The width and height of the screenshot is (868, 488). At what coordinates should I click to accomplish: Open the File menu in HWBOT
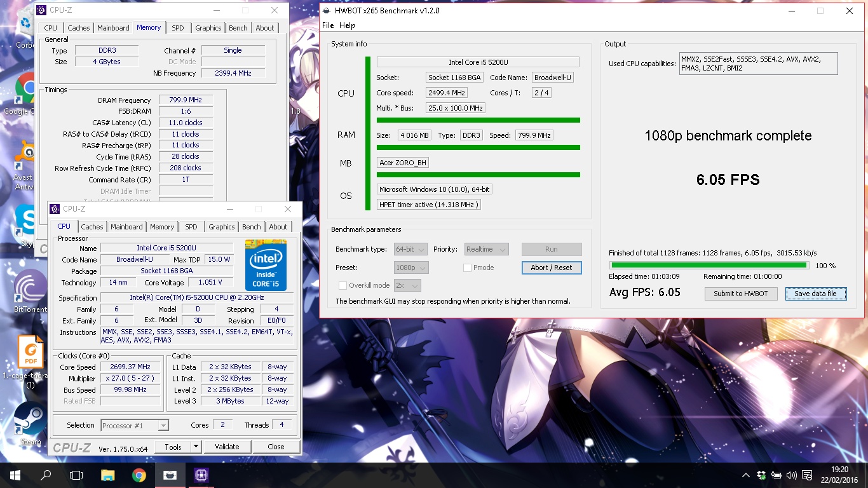click(x=328, y=25)
